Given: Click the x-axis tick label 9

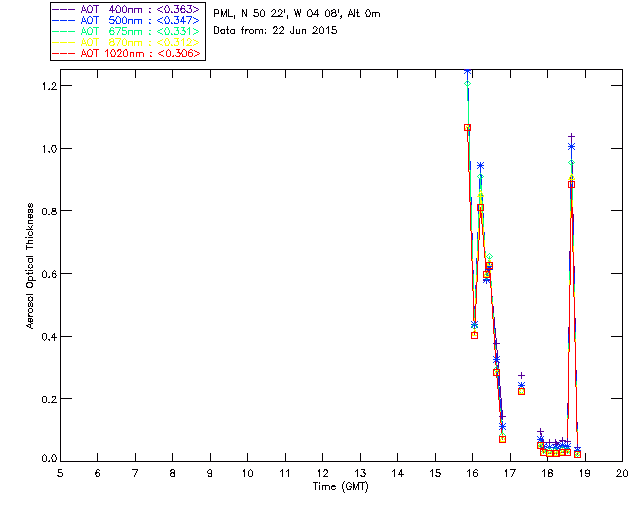Looking at the screenshot, I should coord(210,473).
